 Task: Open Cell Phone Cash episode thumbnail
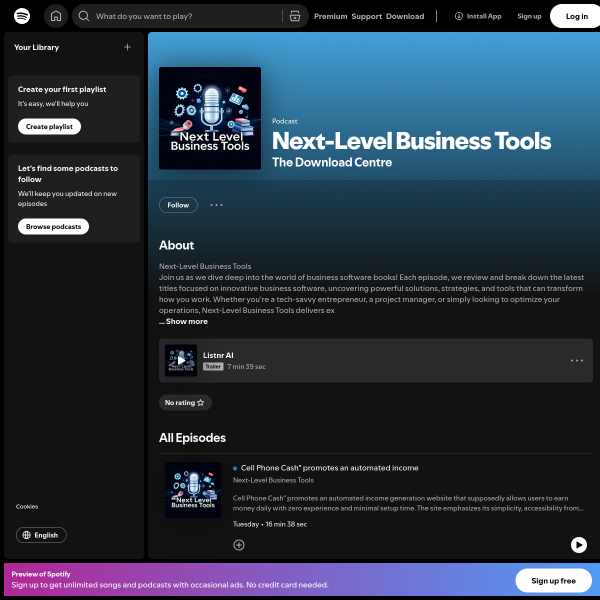coord(193,490)
